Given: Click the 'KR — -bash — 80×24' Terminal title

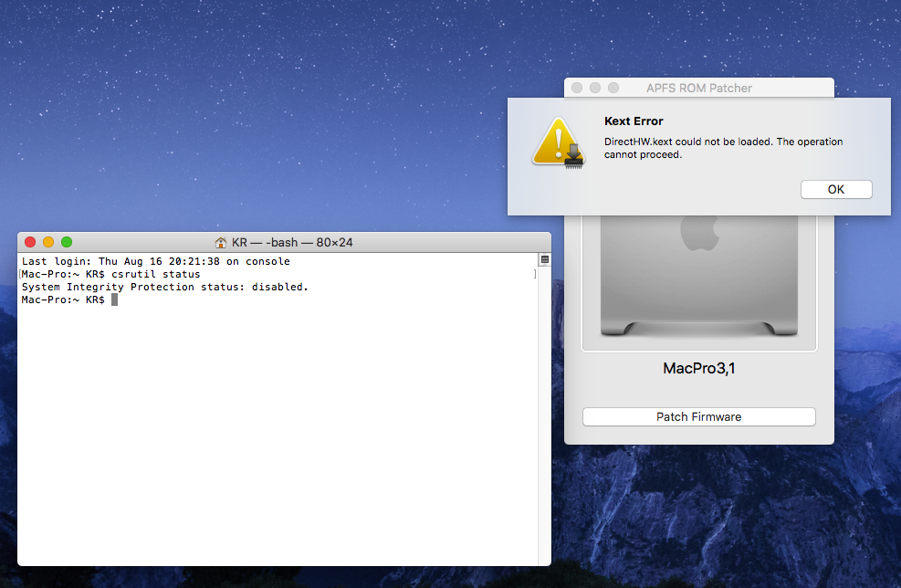Looking at the screenshot, I should (292, 243).
